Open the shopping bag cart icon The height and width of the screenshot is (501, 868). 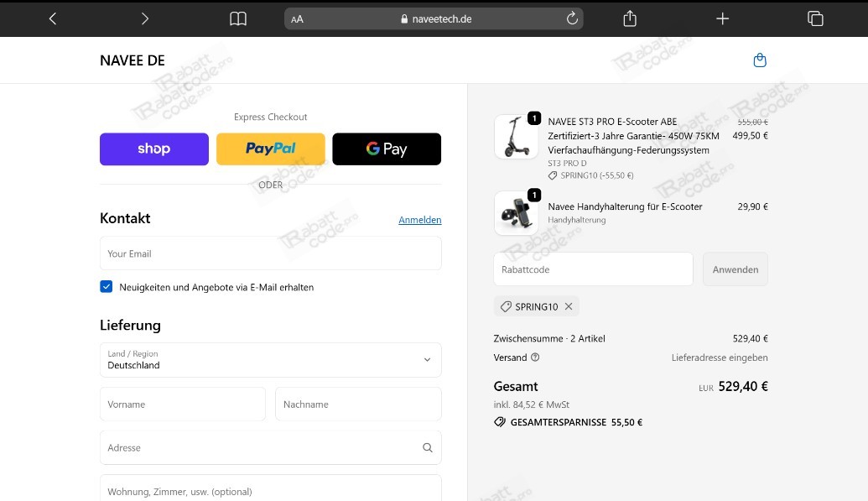click(760, 60)
